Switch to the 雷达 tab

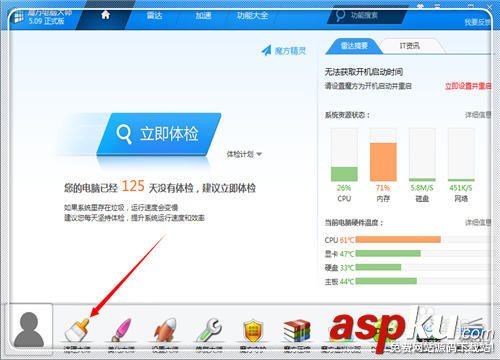coord(154,15)
